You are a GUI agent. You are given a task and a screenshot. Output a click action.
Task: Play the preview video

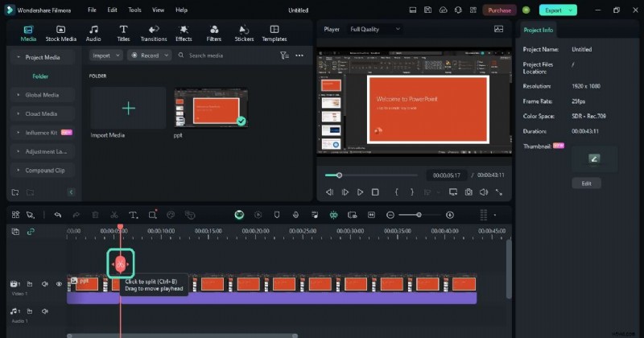360,192
